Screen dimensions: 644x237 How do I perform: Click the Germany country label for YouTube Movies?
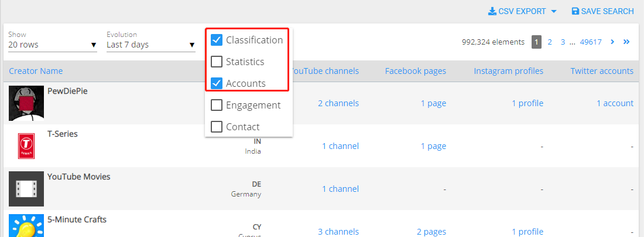(246, 194)
